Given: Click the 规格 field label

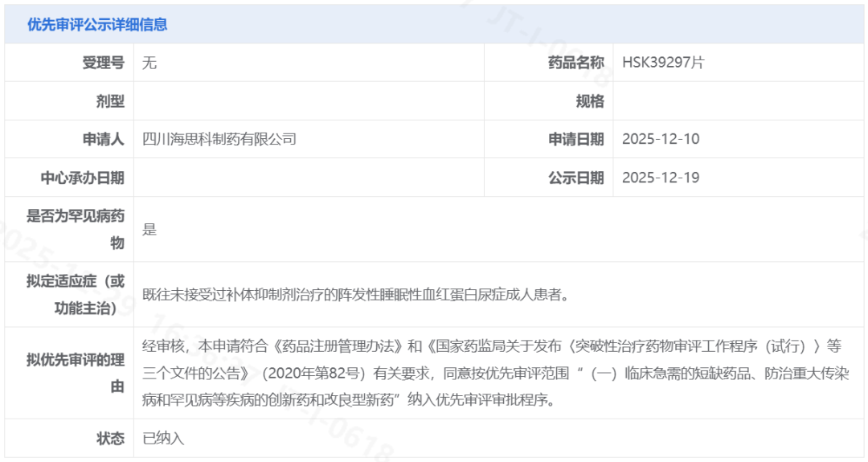Looking at the screenshot, I should tap(590, 101).
